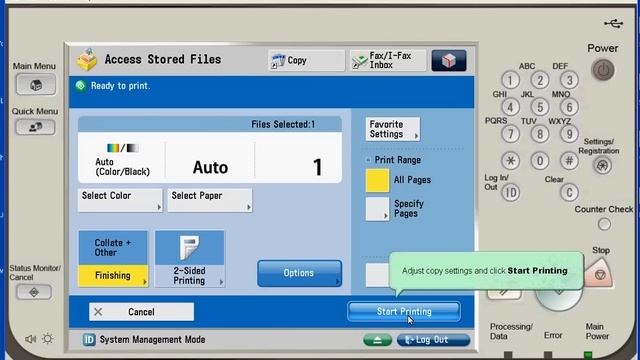Click the green eject icon button
Image resolution: width=640 pixels, height=360 pixels.
[x=378, y=340]
